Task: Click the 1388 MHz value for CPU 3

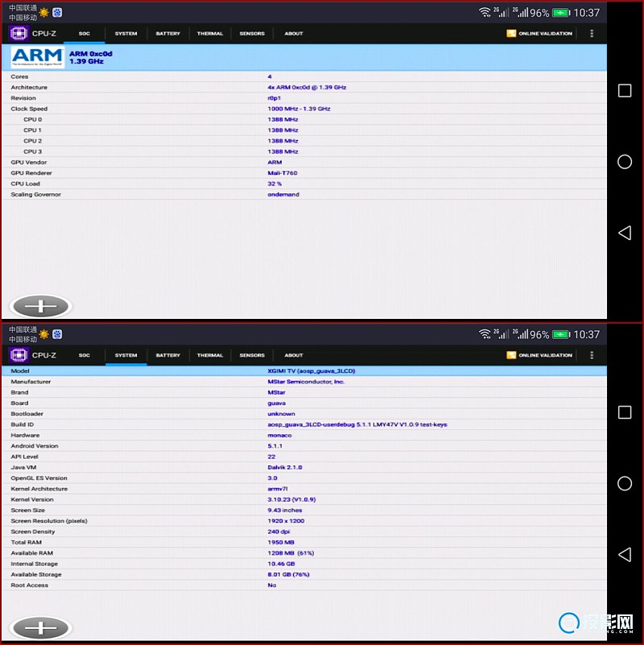Action: click(x=283, y=151)
